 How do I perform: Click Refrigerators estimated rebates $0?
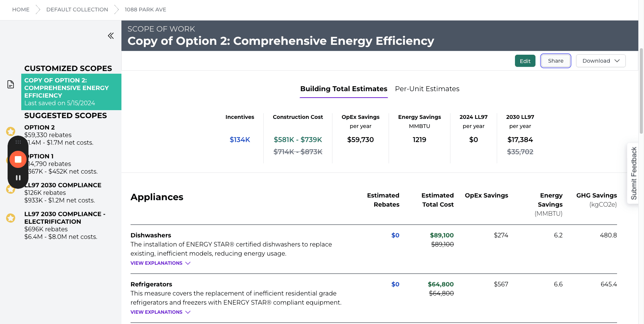pyautogui.click(x=395, y=284)
